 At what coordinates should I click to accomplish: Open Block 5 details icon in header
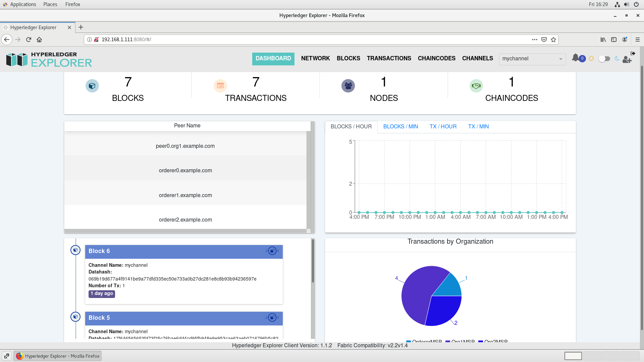[272, 317]
